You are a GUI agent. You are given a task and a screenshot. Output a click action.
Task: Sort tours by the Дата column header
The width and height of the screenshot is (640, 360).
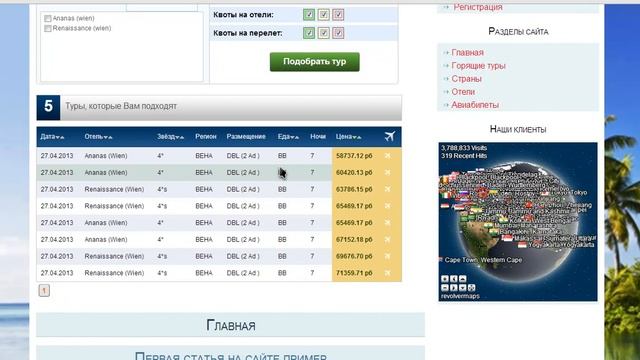(52, 137)
